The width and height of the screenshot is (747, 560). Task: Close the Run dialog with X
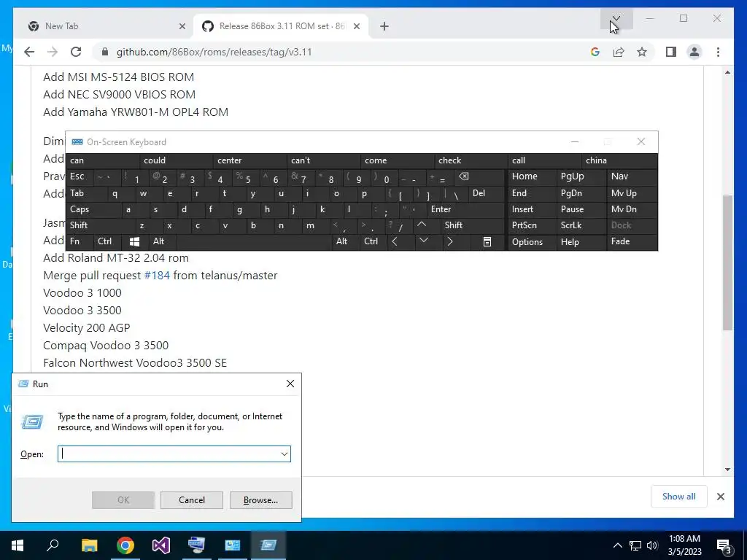point(290,384)
